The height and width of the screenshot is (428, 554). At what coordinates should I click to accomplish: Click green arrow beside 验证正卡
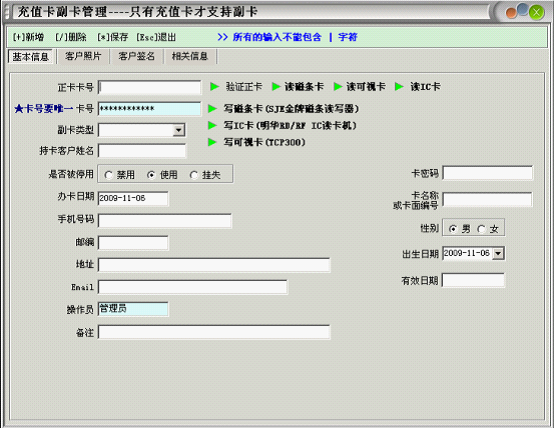tap(214, 86)
